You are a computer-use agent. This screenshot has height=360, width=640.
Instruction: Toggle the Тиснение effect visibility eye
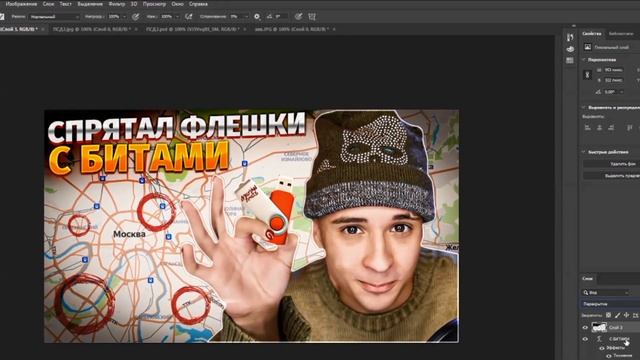click(x=609, y=356)
